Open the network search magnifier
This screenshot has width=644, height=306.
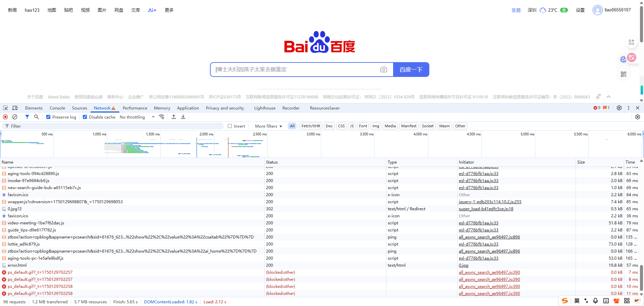[37, 117]
